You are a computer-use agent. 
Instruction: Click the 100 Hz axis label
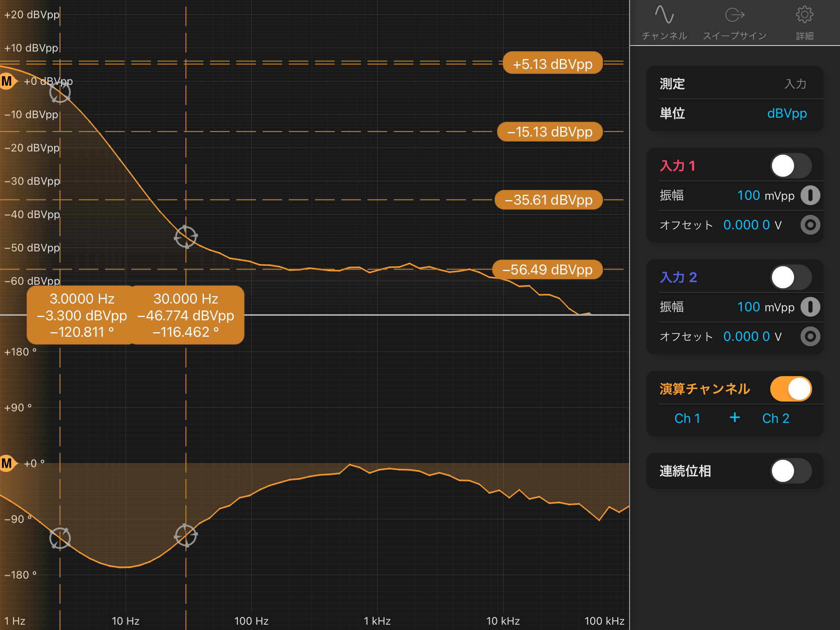click(251, 621)
